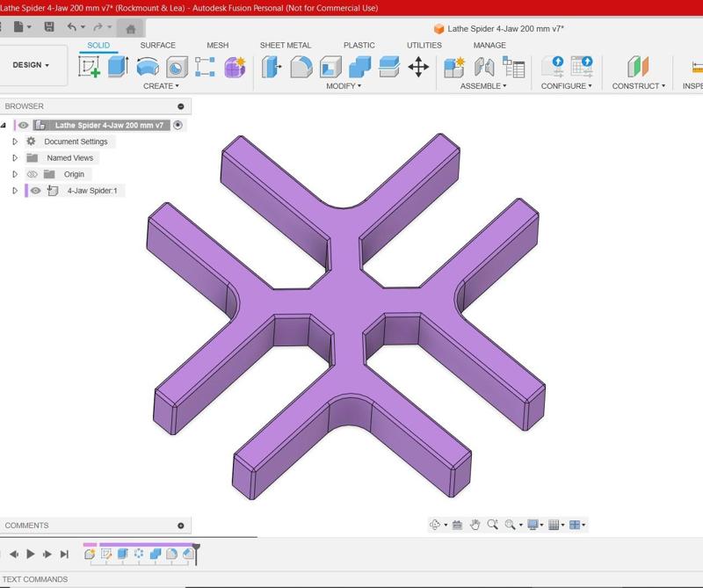The width and height of the screenshot is (703, 588).
Task: Switch to the SOLID tab
Action: [x=98, y=46]
